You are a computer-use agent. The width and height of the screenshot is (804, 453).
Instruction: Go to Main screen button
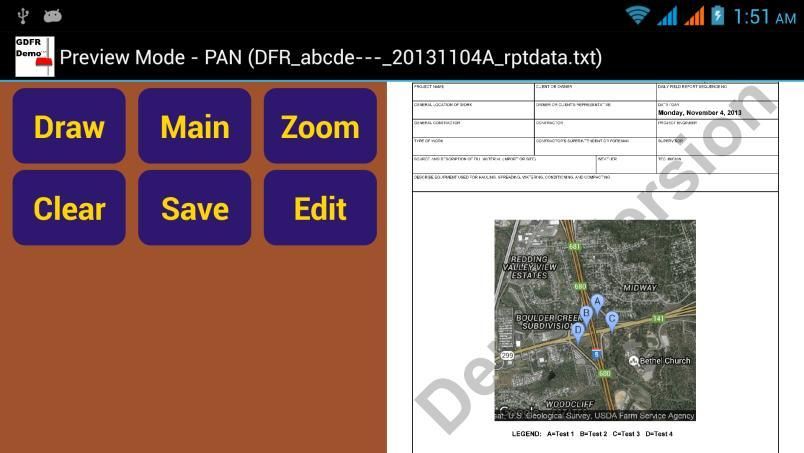(195, 127)
